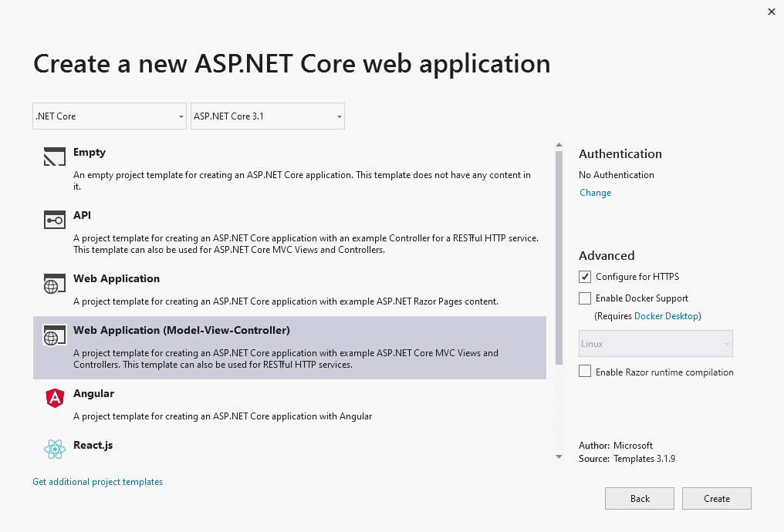The image size is (784, 532).
Task: Click the template list scroll down arrow
Action: (559, 456)
